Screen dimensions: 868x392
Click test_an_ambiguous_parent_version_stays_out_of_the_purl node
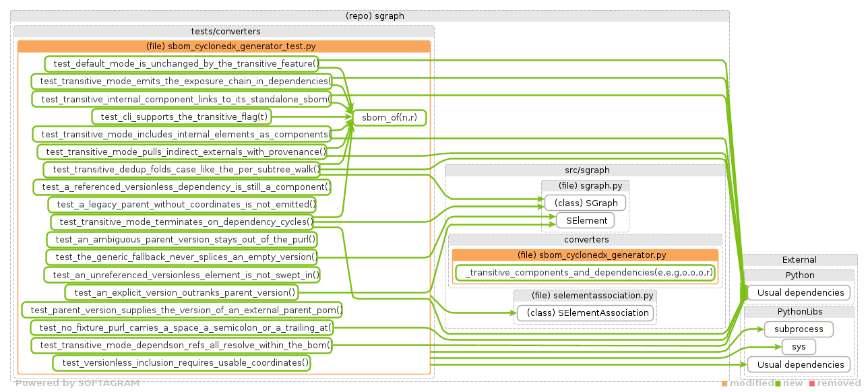[x=182, y=239]
